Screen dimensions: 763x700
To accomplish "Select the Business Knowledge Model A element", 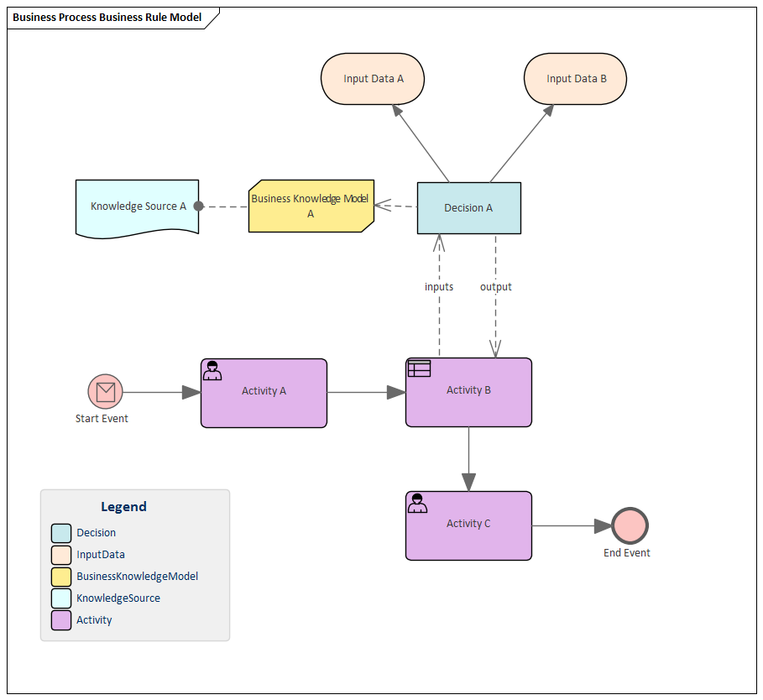I will (311, 206).
